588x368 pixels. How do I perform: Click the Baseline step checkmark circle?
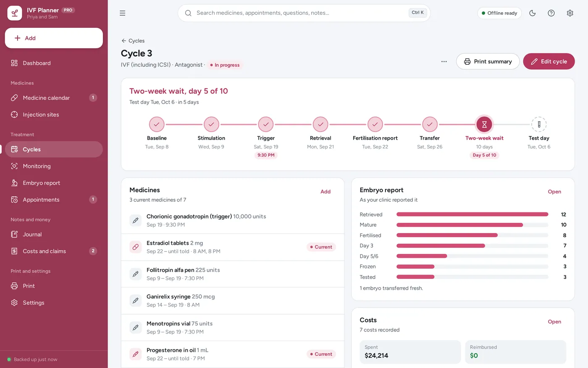pos(157,124)
